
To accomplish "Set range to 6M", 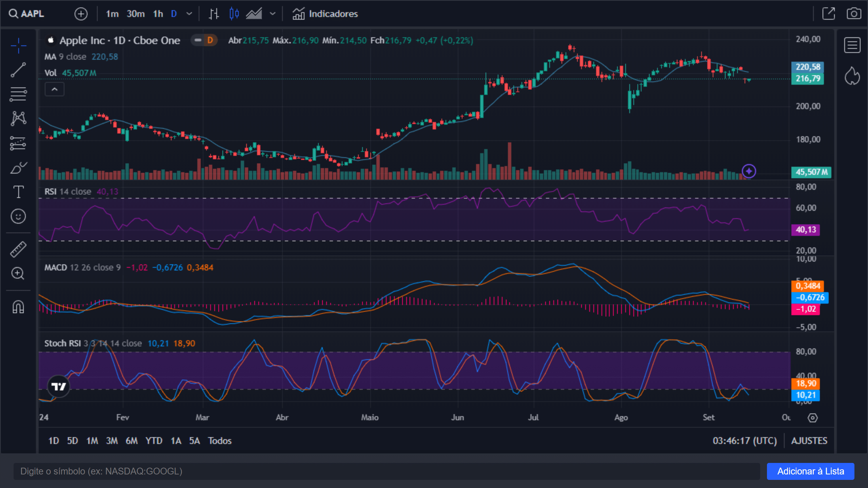I will click(x=132, y=441).
